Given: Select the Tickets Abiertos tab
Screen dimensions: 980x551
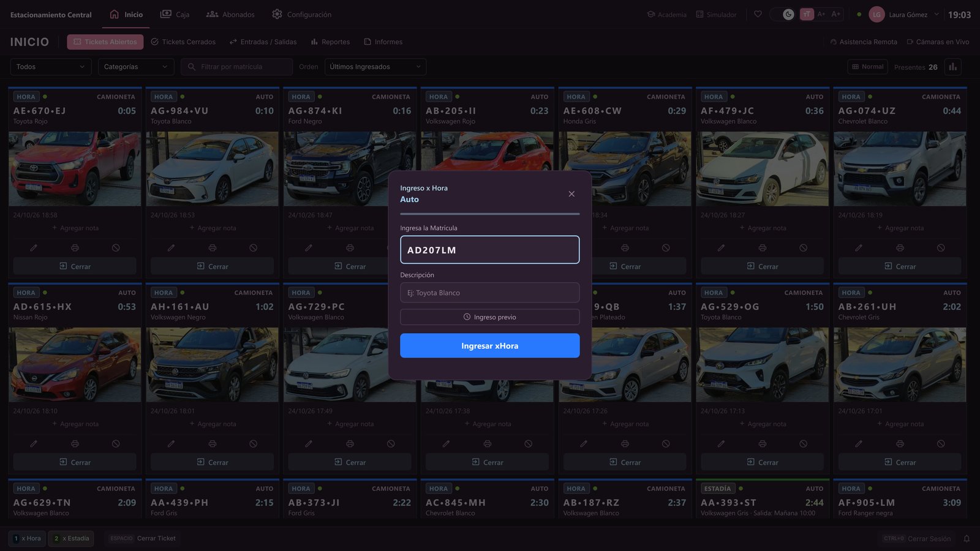Looking at the screenshot, I should point(105,42).
